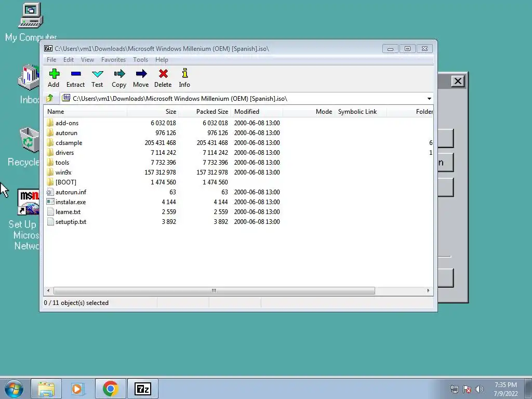
Task: Click the horizontal scrollbar thumb
Action: (214, 291)
